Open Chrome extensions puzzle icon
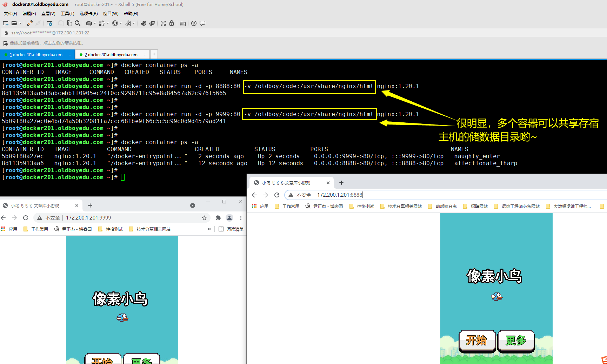The width and height of the screenshot is (607, 364). click(218, 218)
